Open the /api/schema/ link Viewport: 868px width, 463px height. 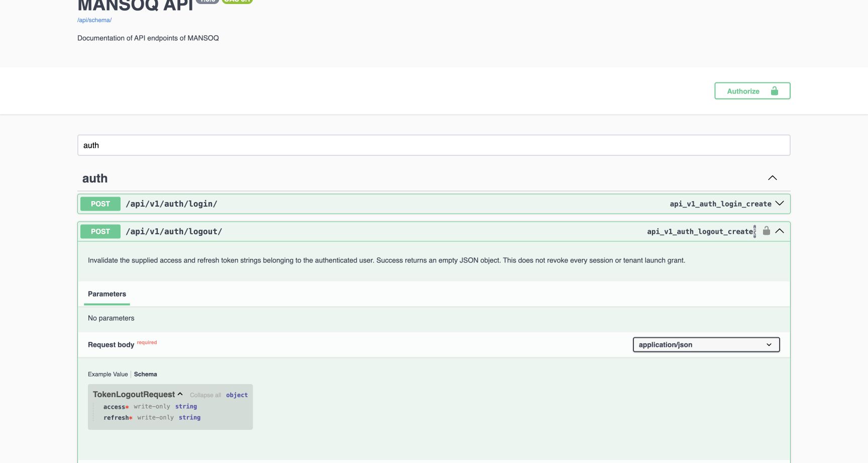[94, 20]
